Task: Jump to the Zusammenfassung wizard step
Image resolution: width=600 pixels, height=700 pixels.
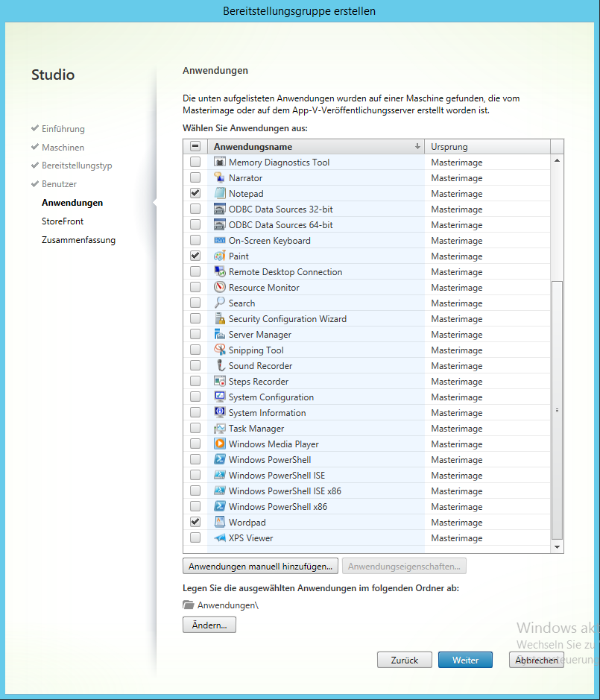Action: pos(78,240)
